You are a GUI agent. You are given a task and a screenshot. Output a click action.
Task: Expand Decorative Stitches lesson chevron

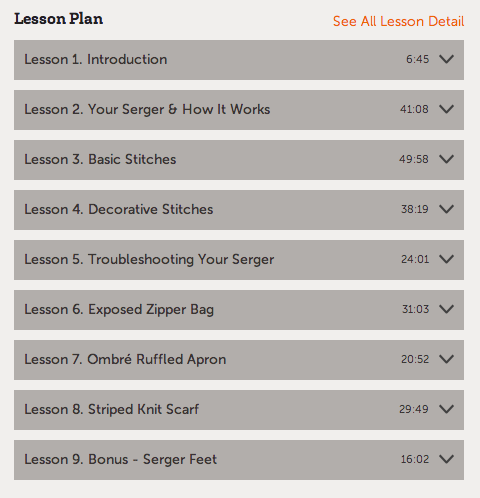pyautogui.click(x=446, y=209)
